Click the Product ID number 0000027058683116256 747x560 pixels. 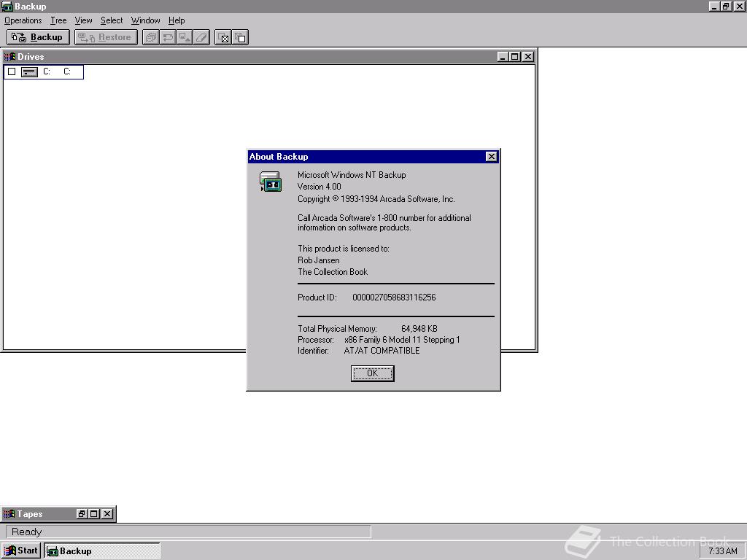pos(394,297)
